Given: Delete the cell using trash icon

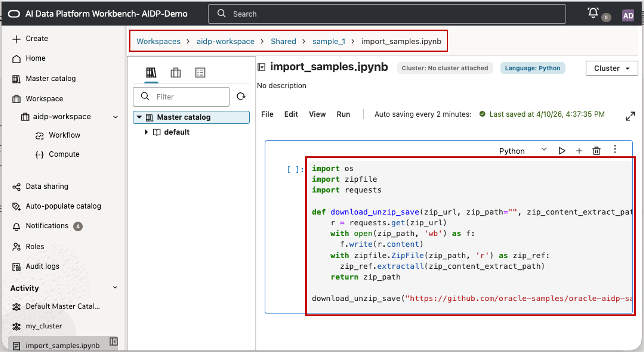Looking at the screenshot, I should click(x=596, y=151).
